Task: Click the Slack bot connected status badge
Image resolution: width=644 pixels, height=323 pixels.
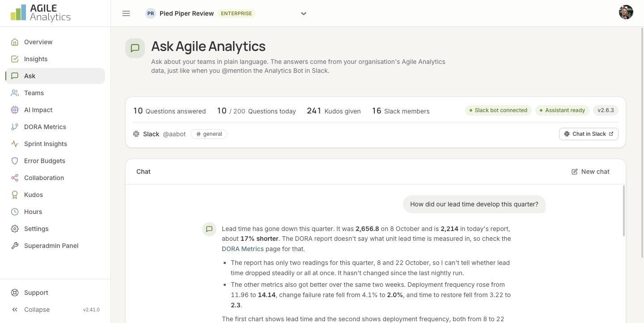Action: (498, 110)
